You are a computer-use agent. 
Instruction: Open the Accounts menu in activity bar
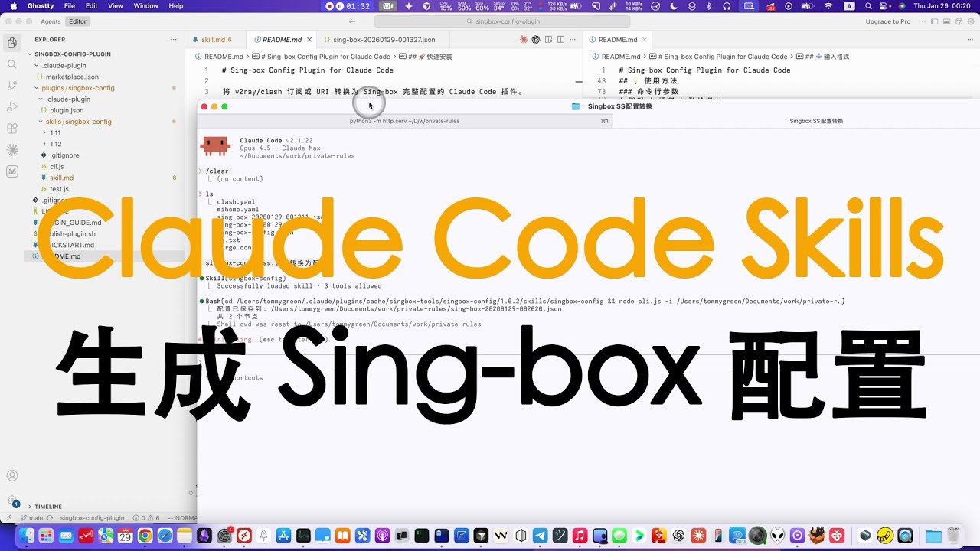point(12,476)
